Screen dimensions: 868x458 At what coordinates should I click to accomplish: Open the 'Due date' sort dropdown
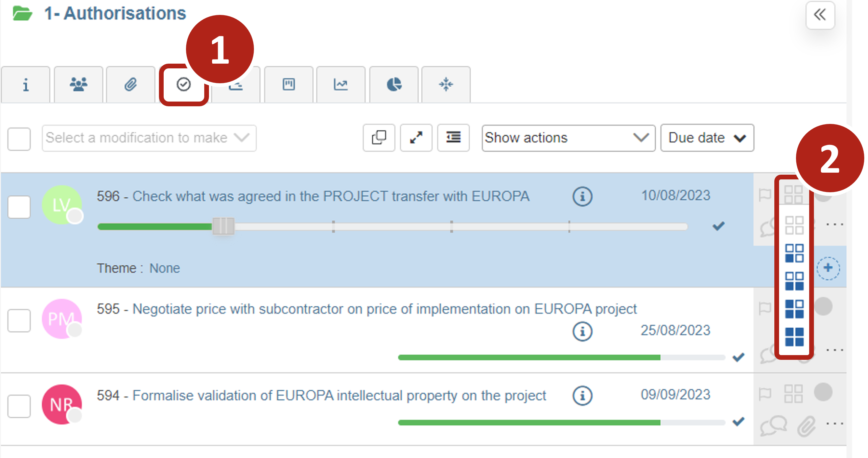point(707,138)
